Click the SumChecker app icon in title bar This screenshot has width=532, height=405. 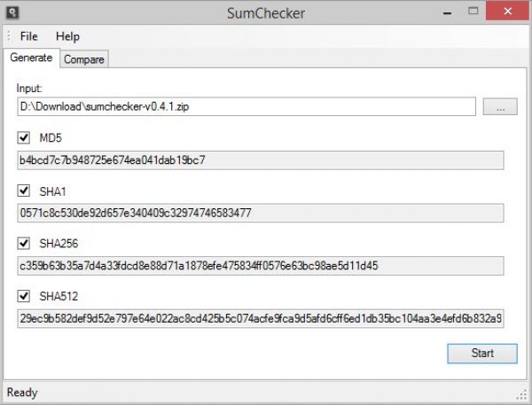pyautogui.click(x=12, y=12)
